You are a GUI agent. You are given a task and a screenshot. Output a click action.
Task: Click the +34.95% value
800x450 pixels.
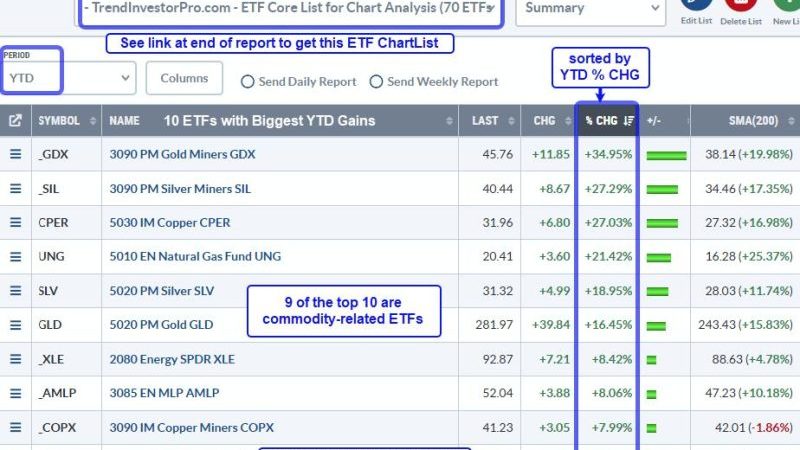[x=608, y=154]
